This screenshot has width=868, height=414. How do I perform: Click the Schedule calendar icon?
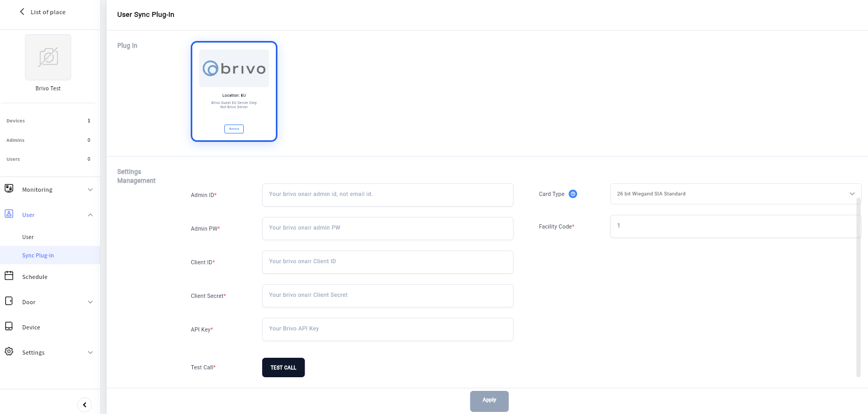[9, 276]
